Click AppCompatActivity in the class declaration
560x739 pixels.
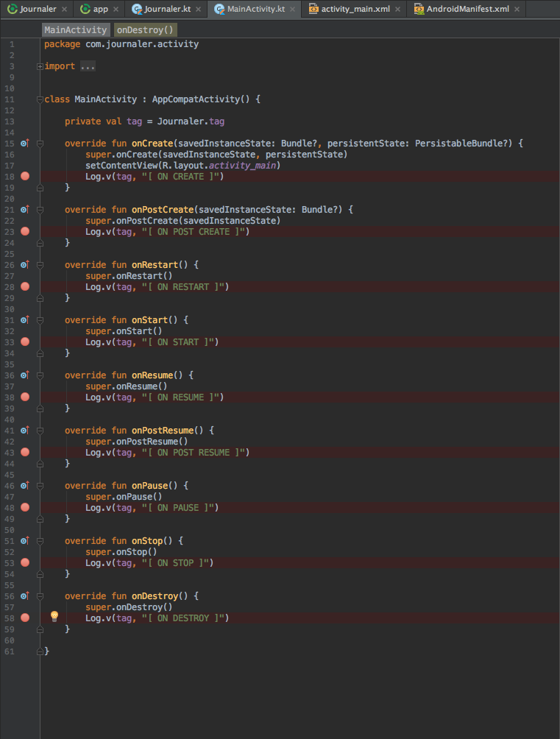pyautogui.click(x=196, y=99)
